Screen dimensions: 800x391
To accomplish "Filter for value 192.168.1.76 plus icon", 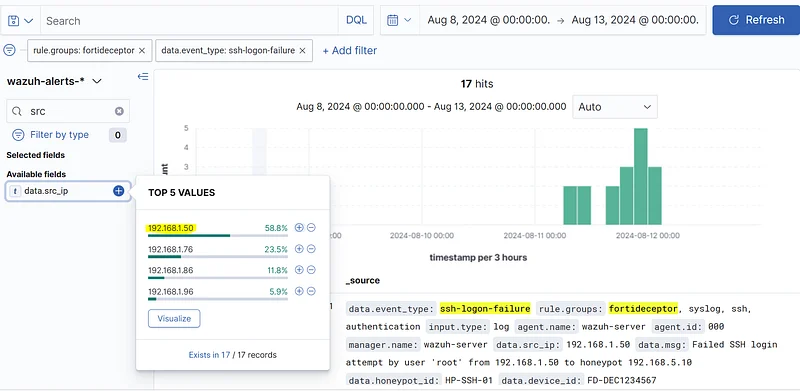I will tap(299, 249).
